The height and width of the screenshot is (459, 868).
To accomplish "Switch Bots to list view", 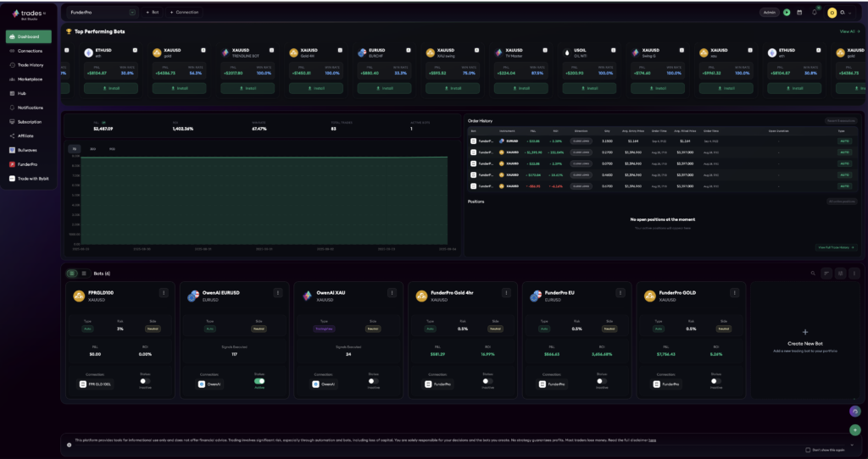I will click(x=84, y=274).
